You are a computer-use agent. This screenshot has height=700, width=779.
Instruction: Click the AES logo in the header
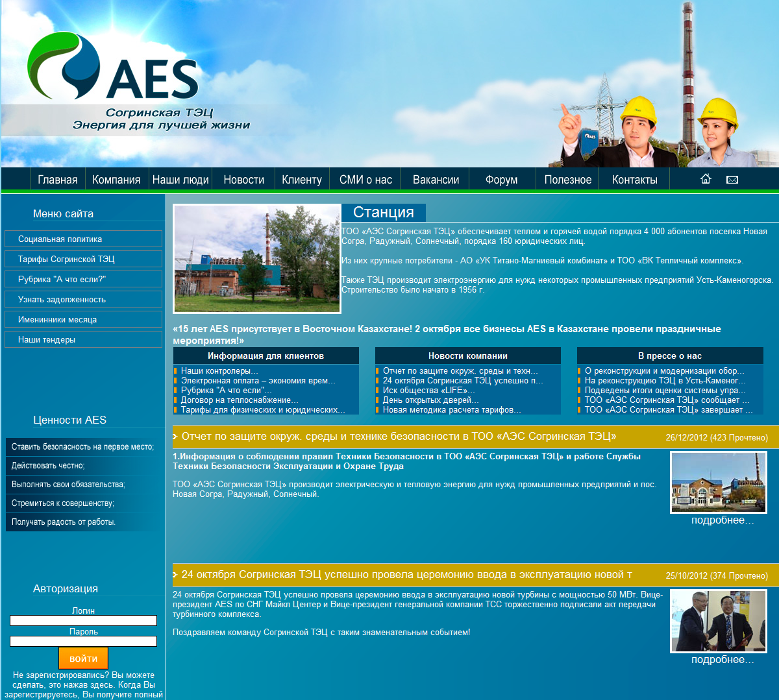(113, 66)
